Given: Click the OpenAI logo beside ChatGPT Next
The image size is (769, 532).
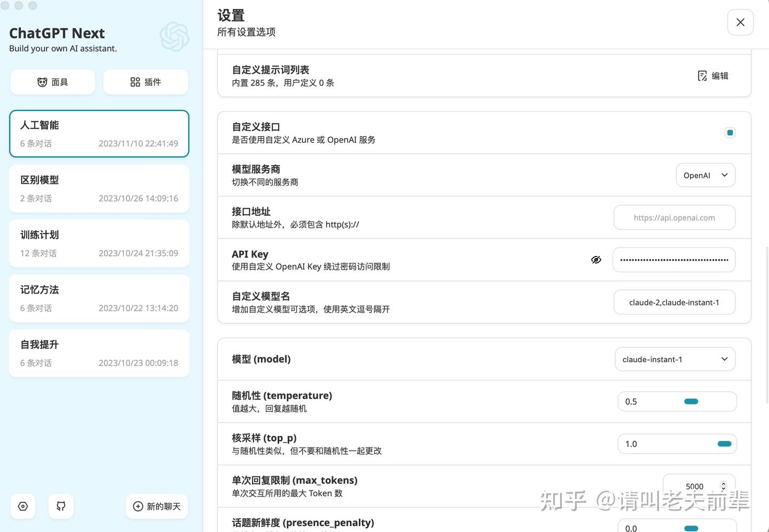Looking at the screenshot, I should [x=174, y=36].
